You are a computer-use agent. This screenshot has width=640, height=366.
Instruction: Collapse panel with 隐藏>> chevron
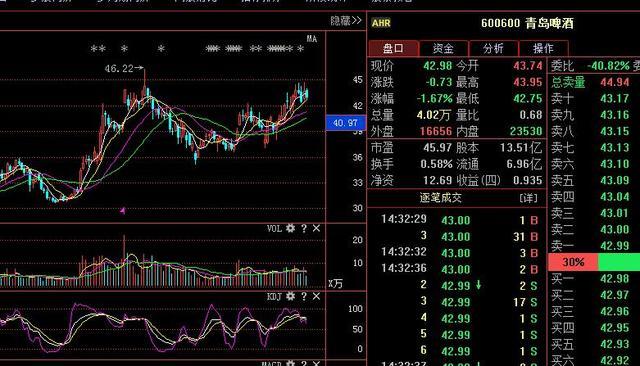346,20
